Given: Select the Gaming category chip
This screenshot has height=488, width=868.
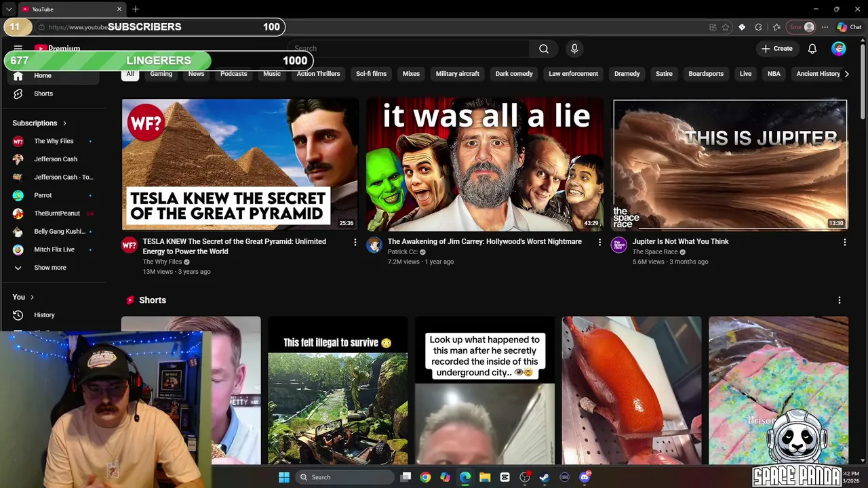Looking at the screenshot, I should [x=161, y=74].
